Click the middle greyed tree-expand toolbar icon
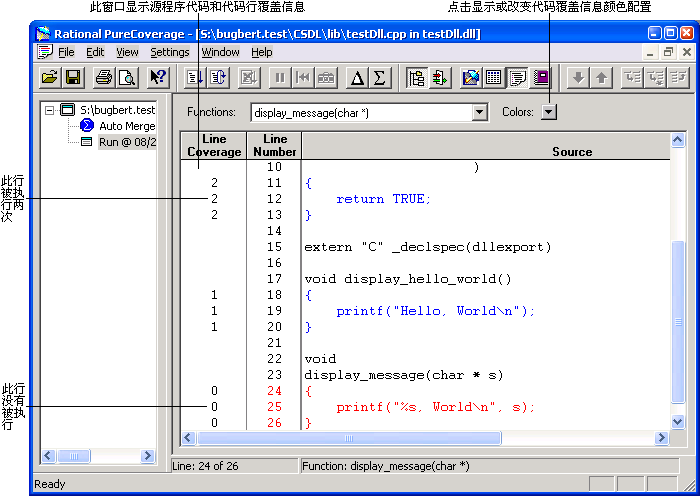Screen dimensions: 700x496 pyautogui.click(x=655, y=78)
